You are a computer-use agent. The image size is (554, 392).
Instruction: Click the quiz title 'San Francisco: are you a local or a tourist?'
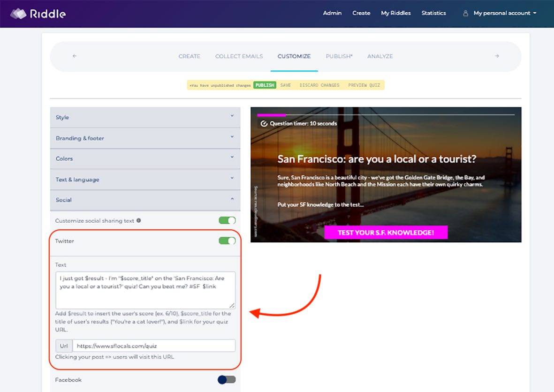tap(377, 159)
